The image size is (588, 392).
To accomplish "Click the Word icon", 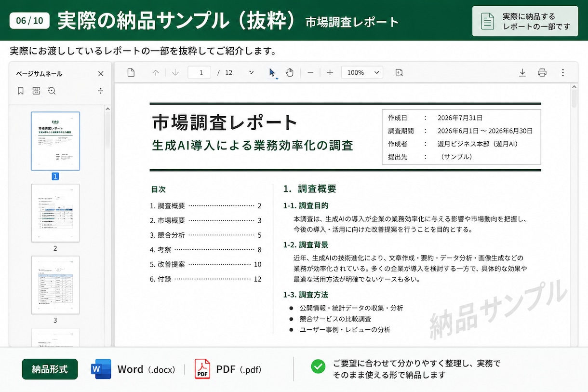I will click(101, 369).
